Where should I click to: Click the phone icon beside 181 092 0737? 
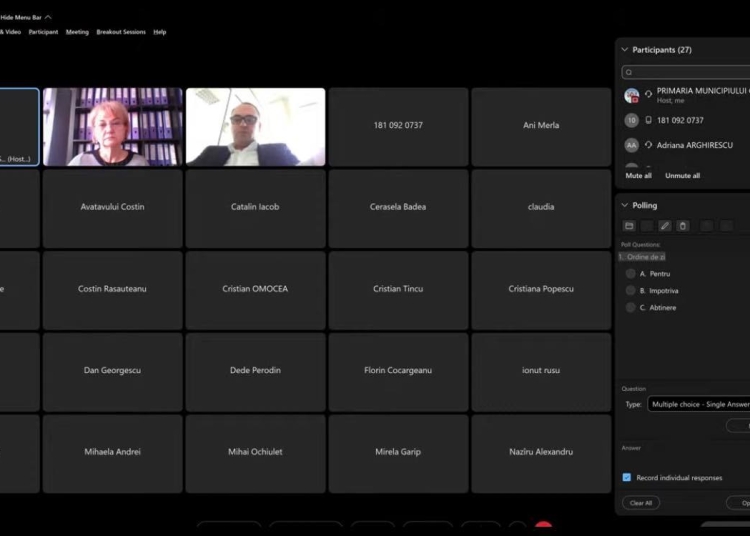[648, 120]
